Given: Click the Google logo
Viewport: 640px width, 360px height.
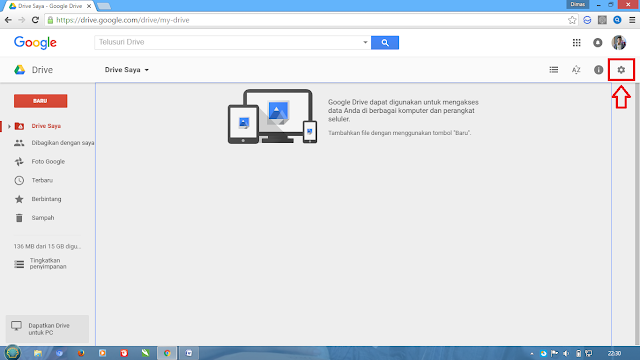Looking at the screenshot, I should [x=35, y=42].
